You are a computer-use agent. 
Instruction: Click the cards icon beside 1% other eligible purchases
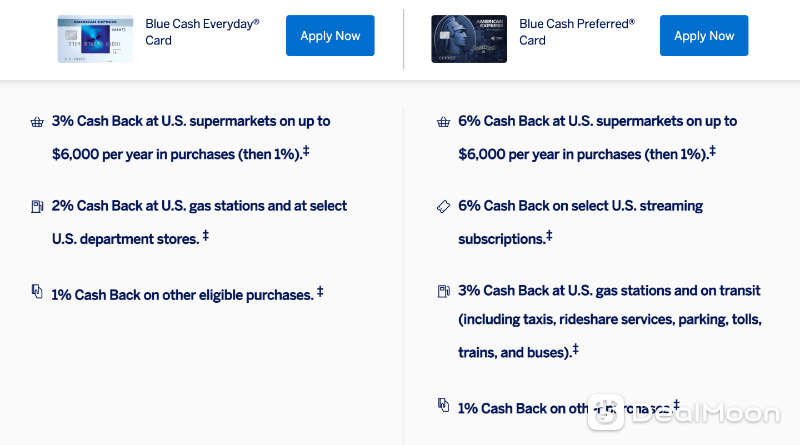37,291
